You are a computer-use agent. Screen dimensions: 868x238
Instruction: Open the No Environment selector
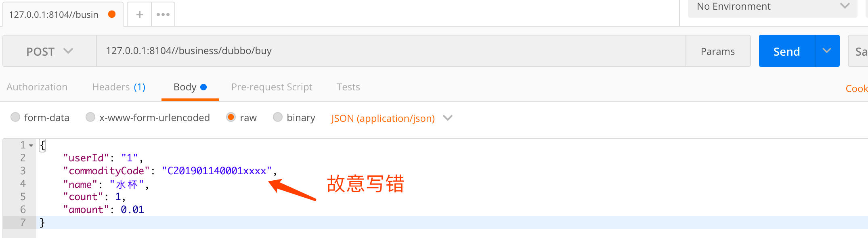(772, 7)
